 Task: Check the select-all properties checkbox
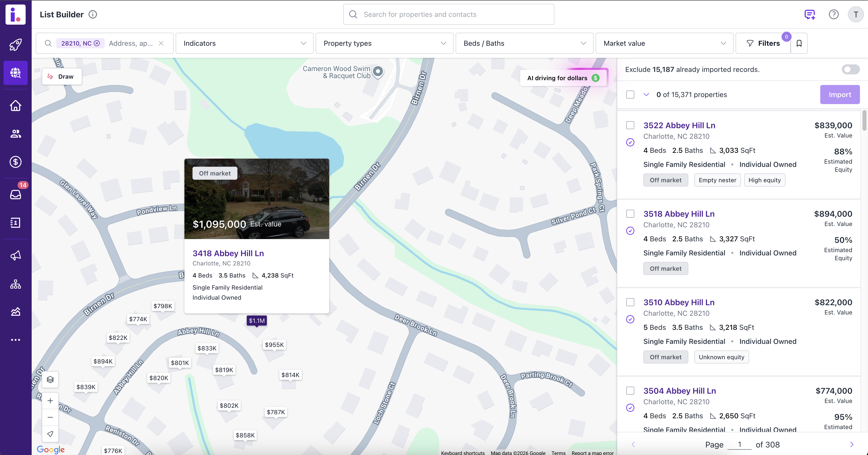630,95
